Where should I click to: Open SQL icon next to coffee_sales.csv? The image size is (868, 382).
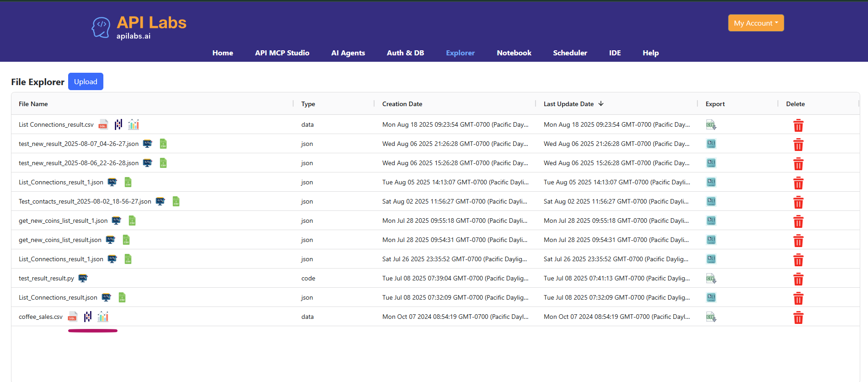click(73, 317)
